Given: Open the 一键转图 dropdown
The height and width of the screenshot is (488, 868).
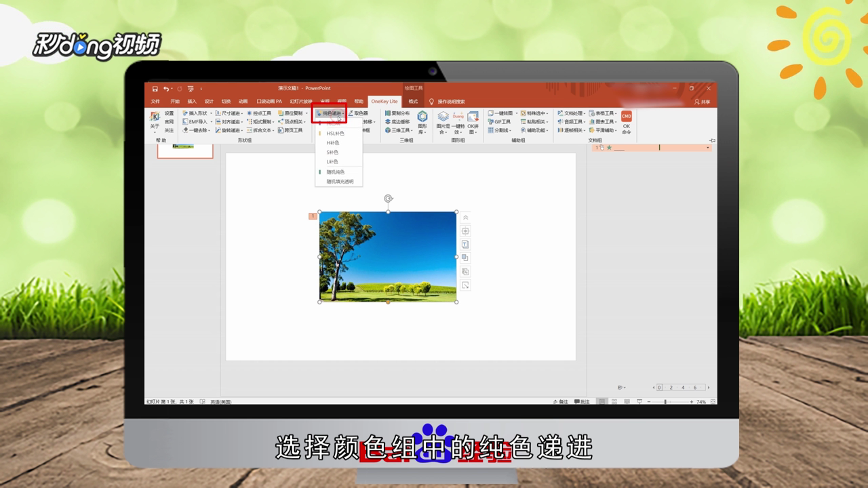Looking at the screenshot, I should [x=502, y=113].
